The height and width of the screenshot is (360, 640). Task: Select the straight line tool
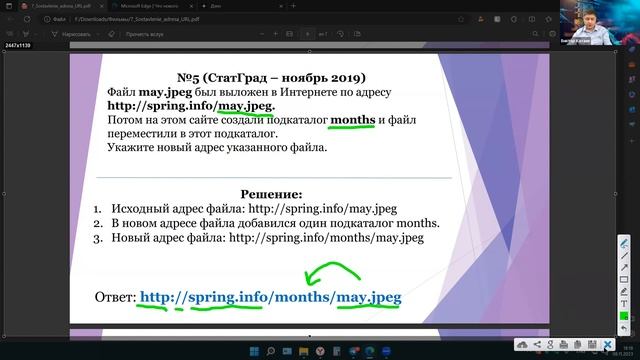[624, 256]
